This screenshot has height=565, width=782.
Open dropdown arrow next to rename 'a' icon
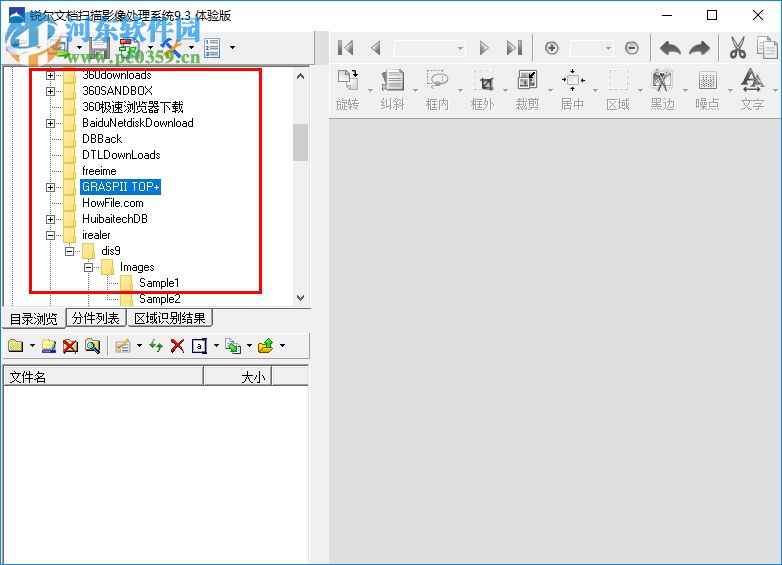point(216,346)
